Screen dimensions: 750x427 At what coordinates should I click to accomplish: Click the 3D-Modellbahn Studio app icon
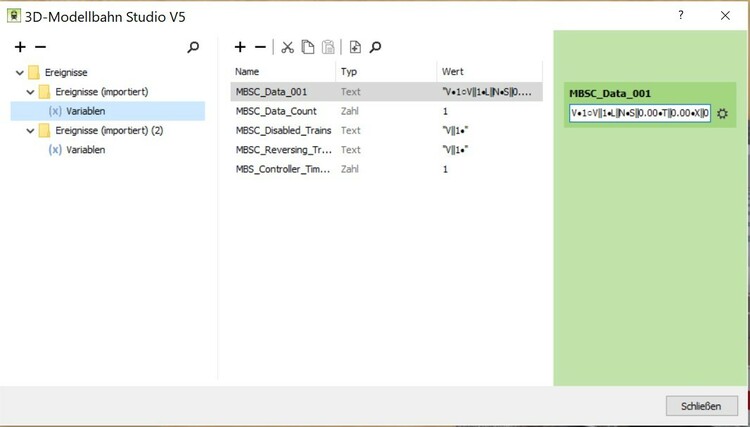[13, 16]
